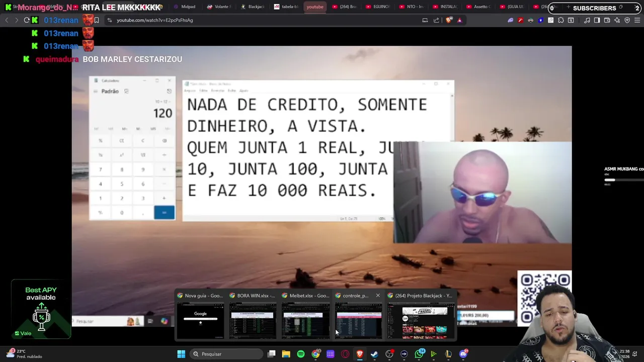Open Brave browser from the taskbar
Screen dimensions: 644x362
click(360, 354)
